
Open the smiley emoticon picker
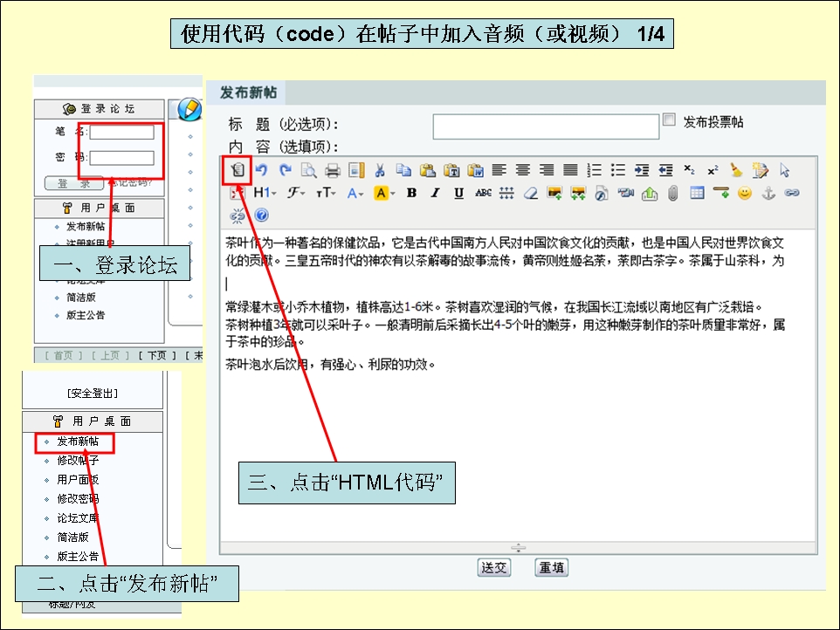click(745, 193)
